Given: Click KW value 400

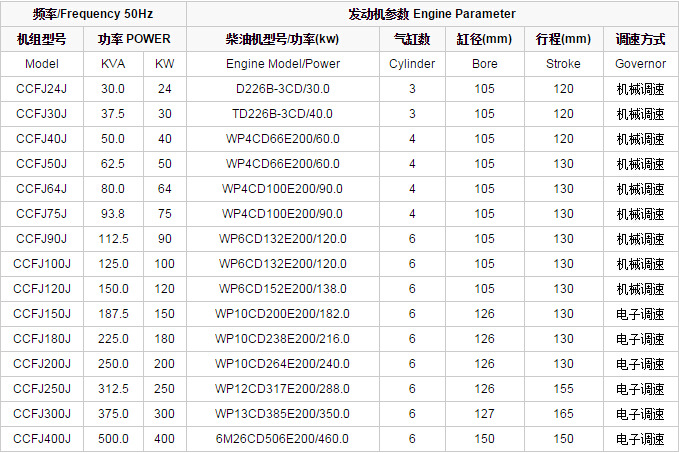Looking at the screenshot, I should coord(165,439).
